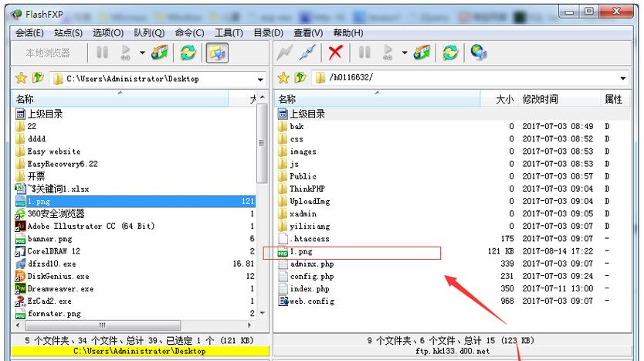Open the 目录(D) menu
The height and width of the screenshot is (361, 644).
click(268, 33)
